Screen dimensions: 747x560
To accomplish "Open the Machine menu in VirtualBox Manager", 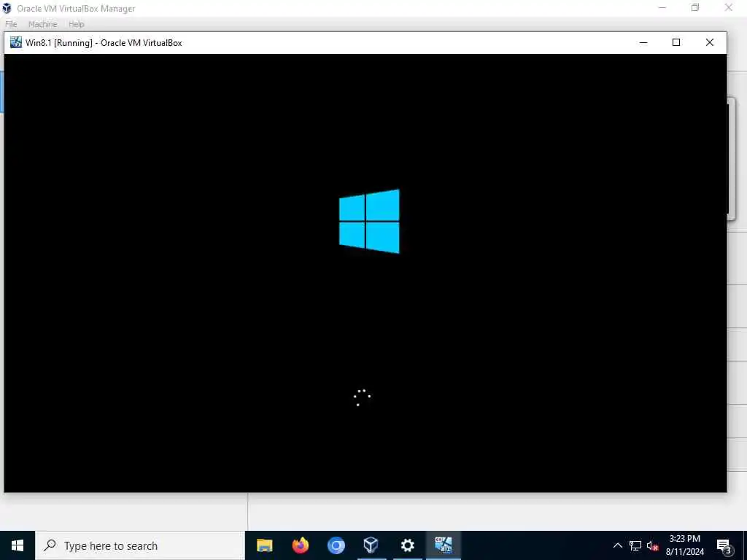I will [x=43, y=24].
